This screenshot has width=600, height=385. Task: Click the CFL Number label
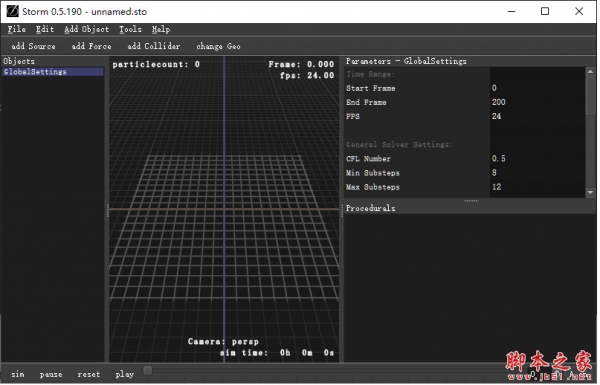[368, 159]
